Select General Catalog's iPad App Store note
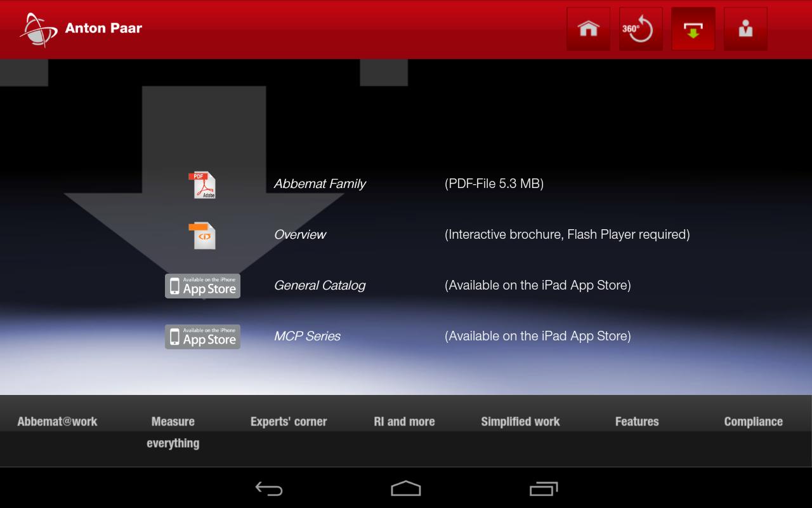 click(538, 286)
